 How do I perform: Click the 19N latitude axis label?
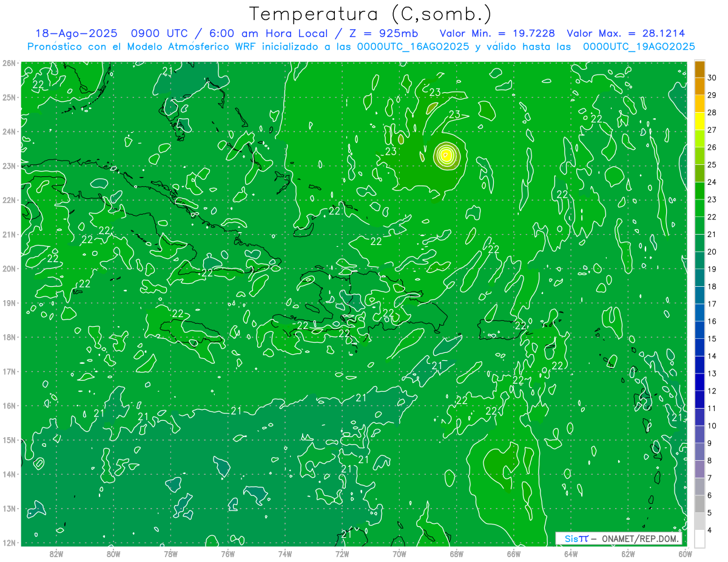(9, 303)
